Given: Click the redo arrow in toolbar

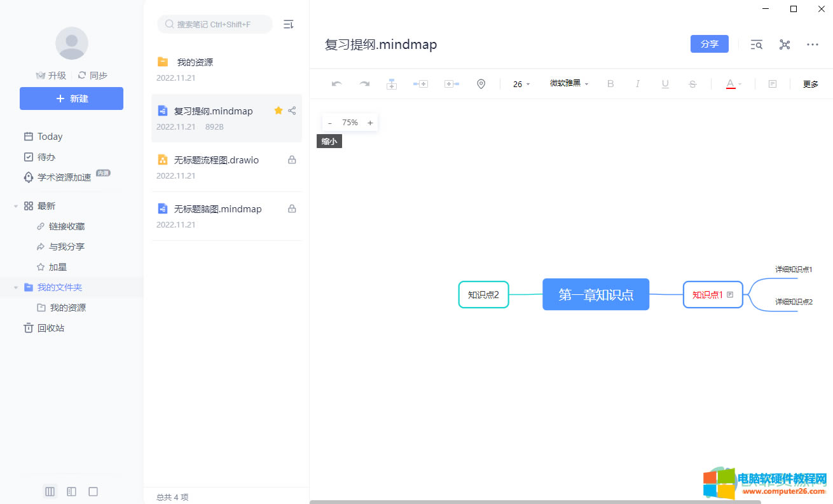Looking at the screenshot, I should click(364, 84).
